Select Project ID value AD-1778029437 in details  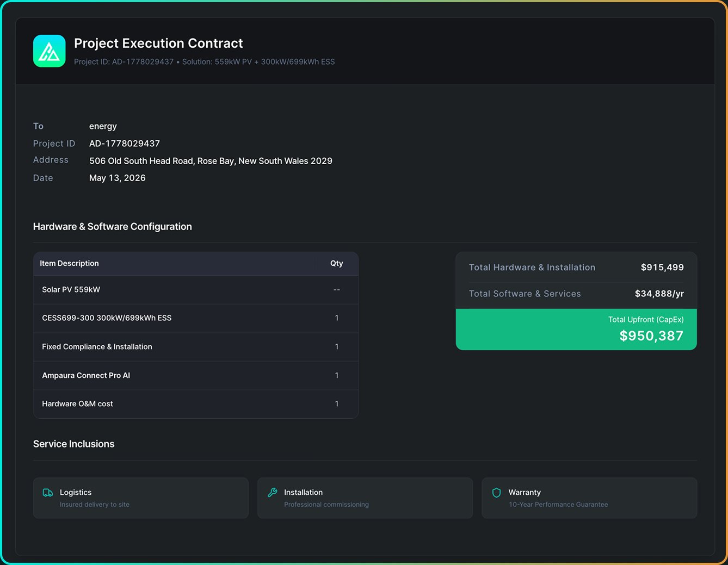point(125,144)
